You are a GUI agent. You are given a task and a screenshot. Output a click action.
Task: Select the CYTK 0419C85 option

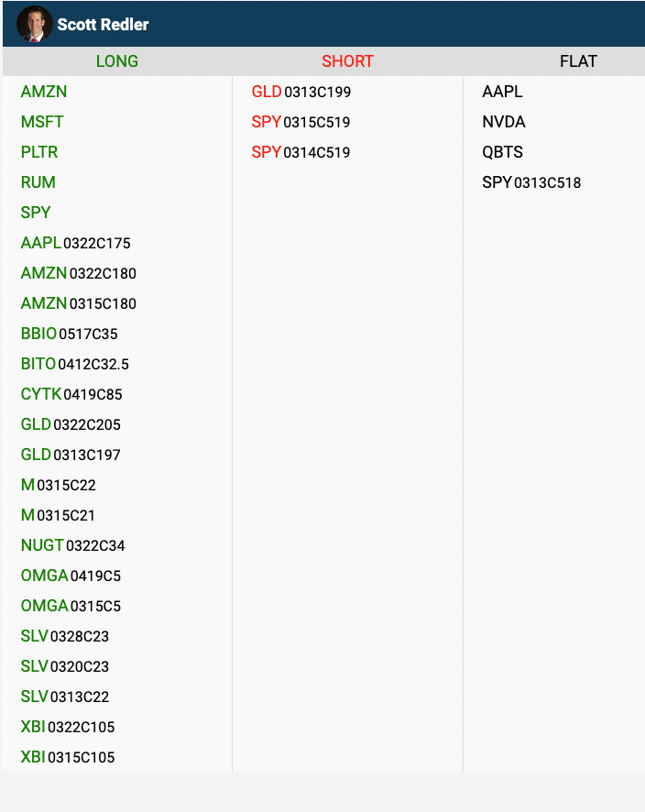71,394
